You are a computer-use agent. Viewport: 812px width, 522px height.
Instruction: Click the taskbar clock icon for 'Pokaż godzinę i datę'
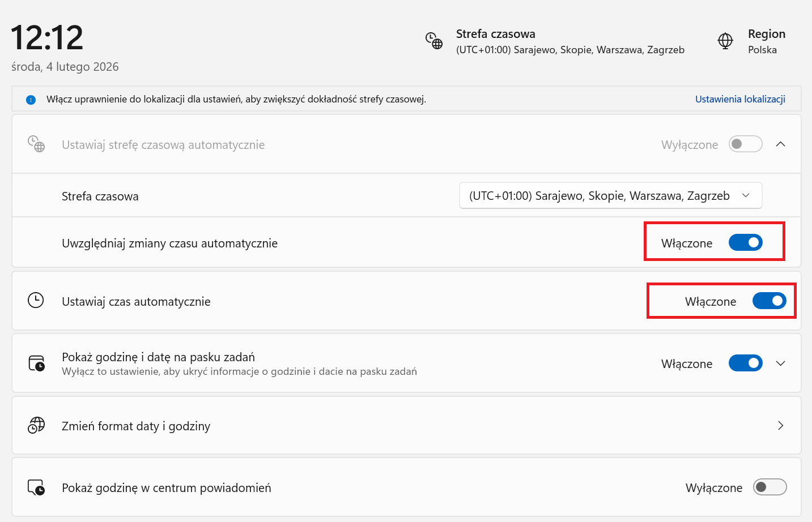pyautogui.click(x=36, y=363)
